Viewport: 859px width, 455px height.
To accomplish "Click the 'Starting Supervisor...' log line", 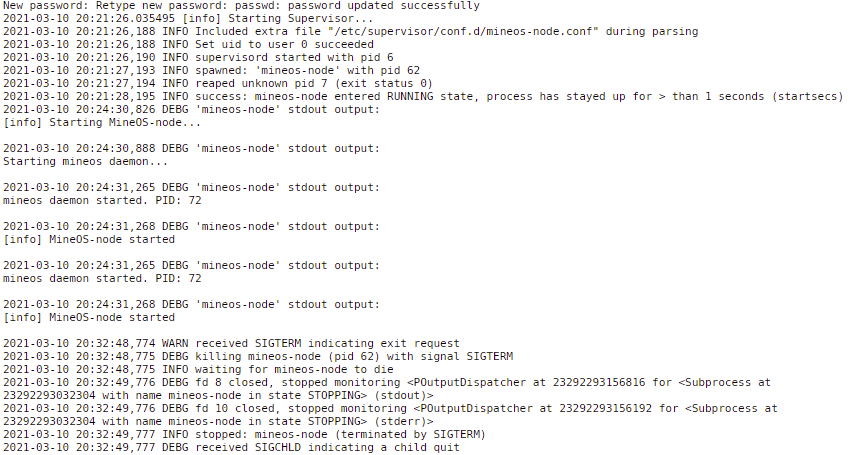I will (188, 18).
